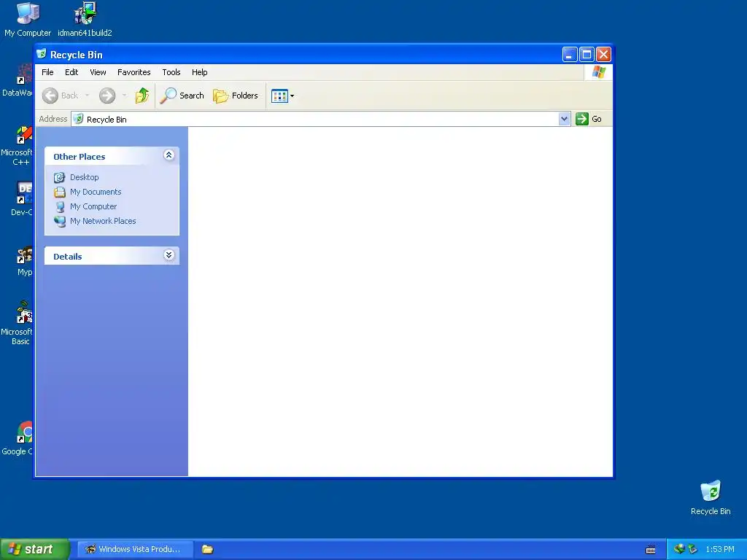Click the Forward navigation arrow button
This screenshot has height=560, width=747.
tap(107, 96)
